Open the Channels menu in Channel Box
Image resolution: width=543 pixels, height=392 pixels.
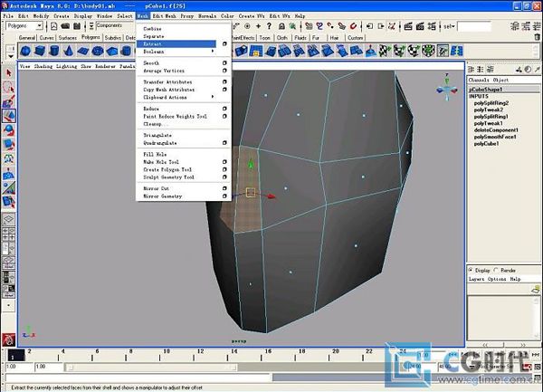(479, 80)
